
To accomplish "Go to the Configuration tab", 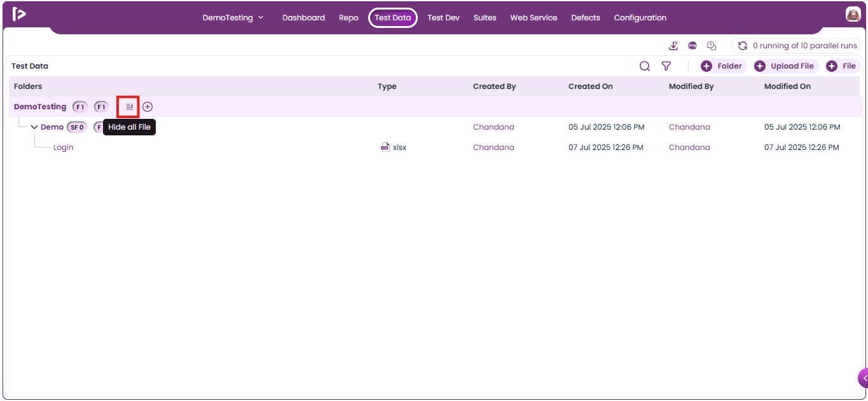I will 640,18.
